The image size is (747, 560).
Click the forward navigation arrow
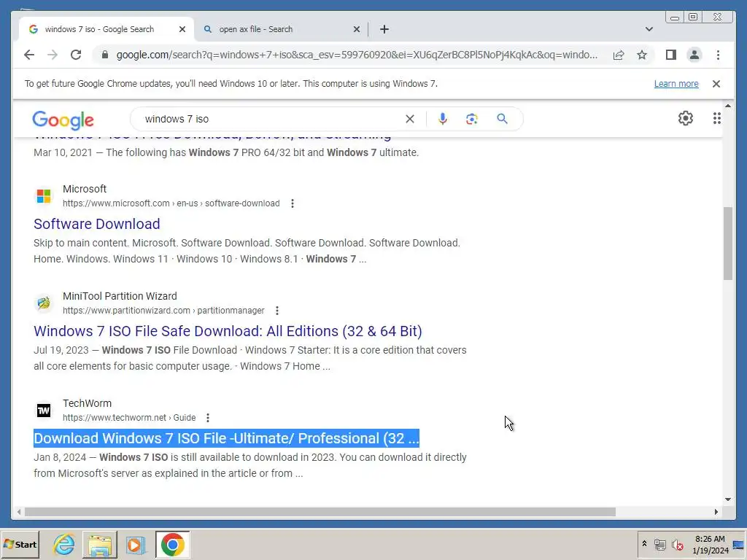point(53,55)
